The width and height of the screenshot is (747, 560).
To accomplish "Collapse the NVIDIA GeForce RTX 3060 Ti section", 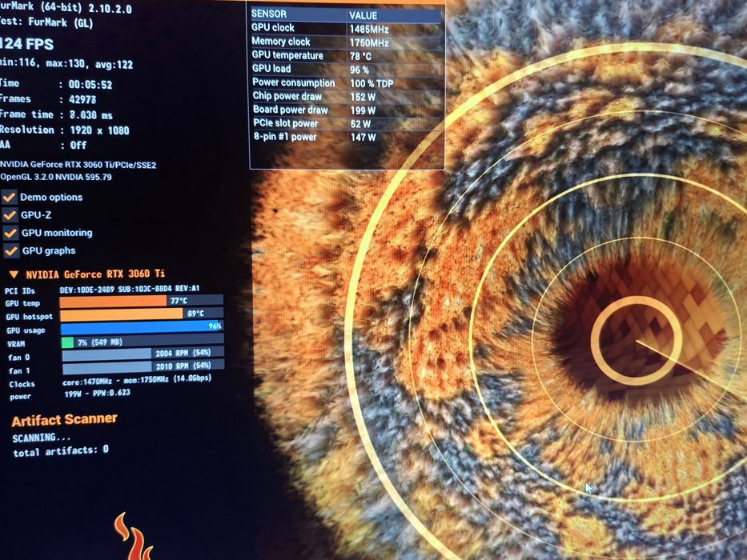I will [14, 274].
